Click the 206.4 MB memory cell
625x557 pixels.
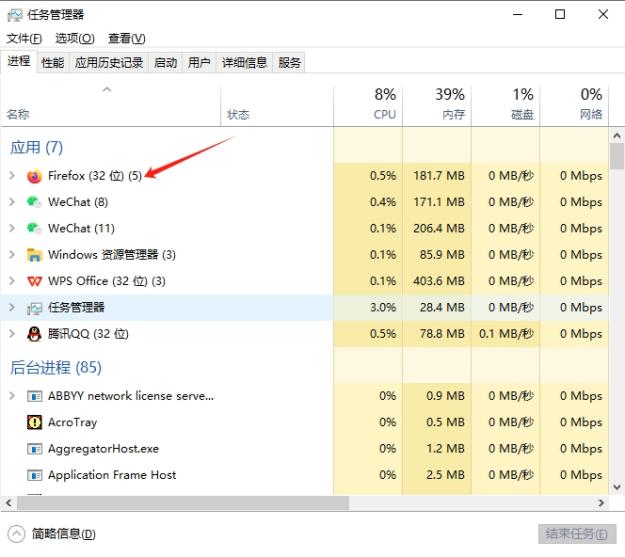[x=438, y=228]
